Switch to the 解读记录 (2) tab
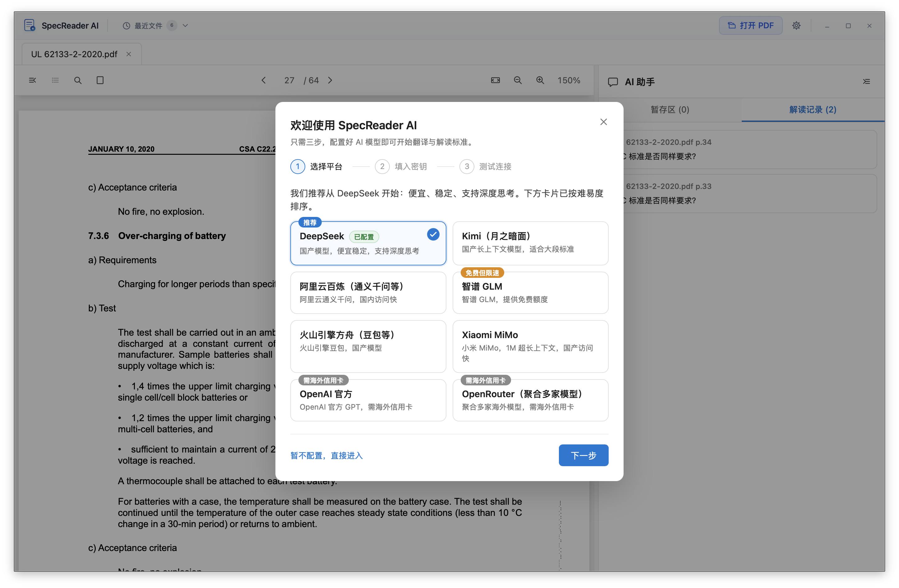The image size is (899, 588). coord(813,109)
